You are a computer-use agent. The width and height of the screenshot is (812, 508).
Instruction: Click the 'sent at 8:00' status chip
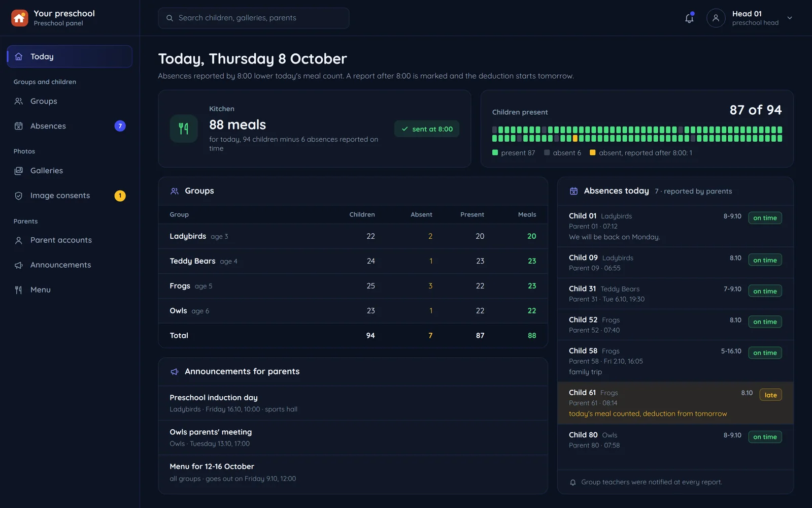[x=427, y=129]
